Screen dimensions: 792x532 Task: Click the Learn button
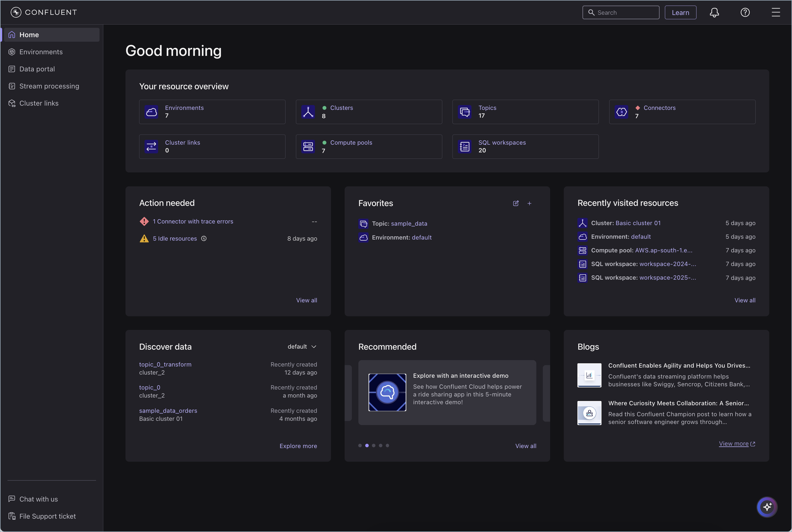coord(681,12)
